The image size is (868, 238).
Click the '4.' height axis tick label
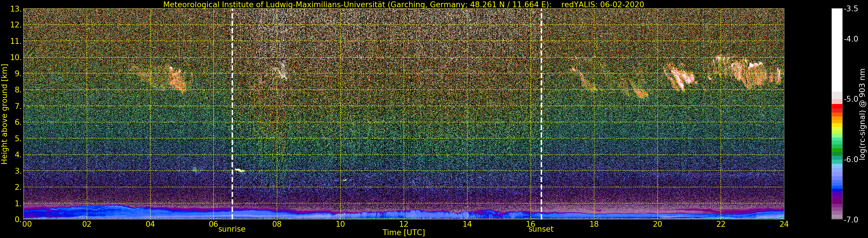(x=18, y=155)
